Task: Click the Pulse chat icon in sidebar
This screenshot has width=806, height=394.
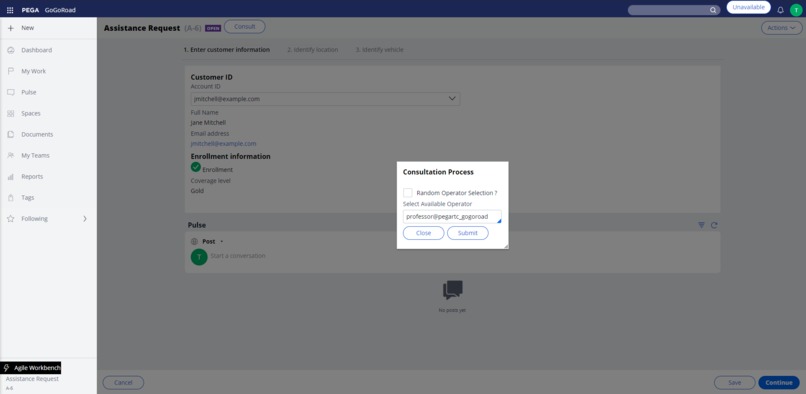Action: pyautogui.click(x=11, y=93)
